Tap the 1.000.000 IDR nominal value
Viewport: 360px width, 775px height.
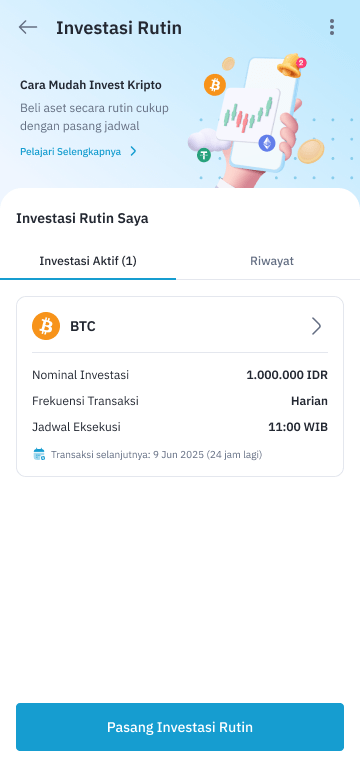(287, 375)
